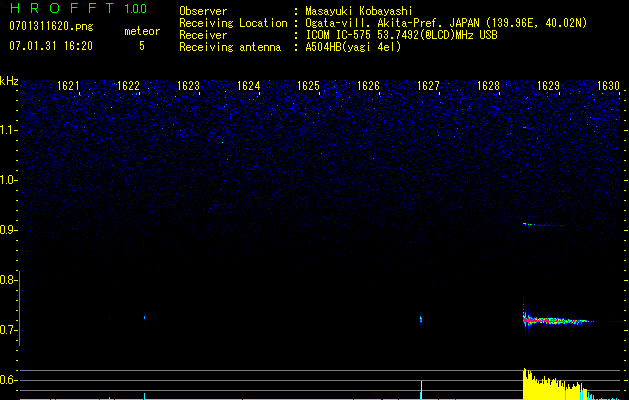Viewport: 629px width, 400px height.
Task: Click the 1621 time marker
Action: coord(68,86)
